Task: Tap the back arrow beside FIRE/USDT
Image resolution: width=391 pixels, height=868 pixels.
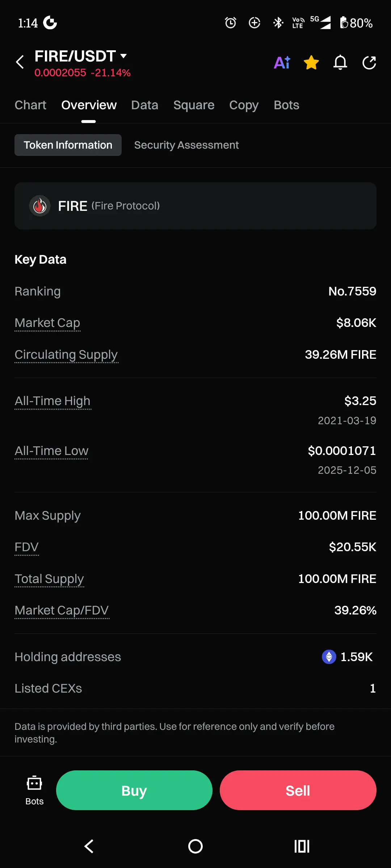Action: pyautogui.click(x=20, y=62)
